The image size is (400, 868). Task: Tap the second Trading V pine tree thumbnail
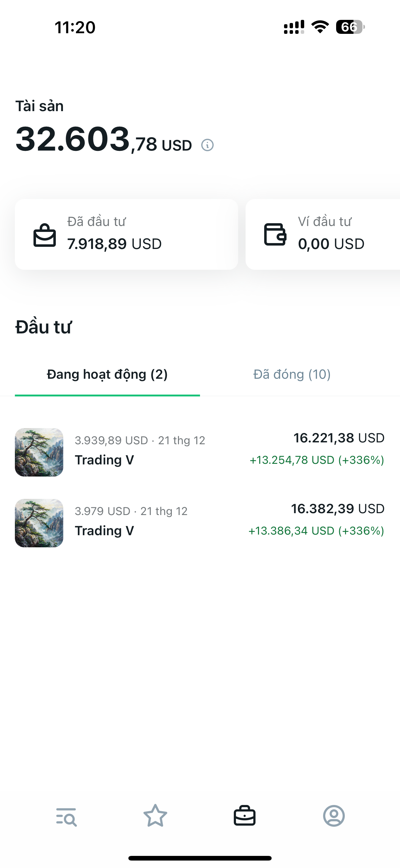[39, 523]
